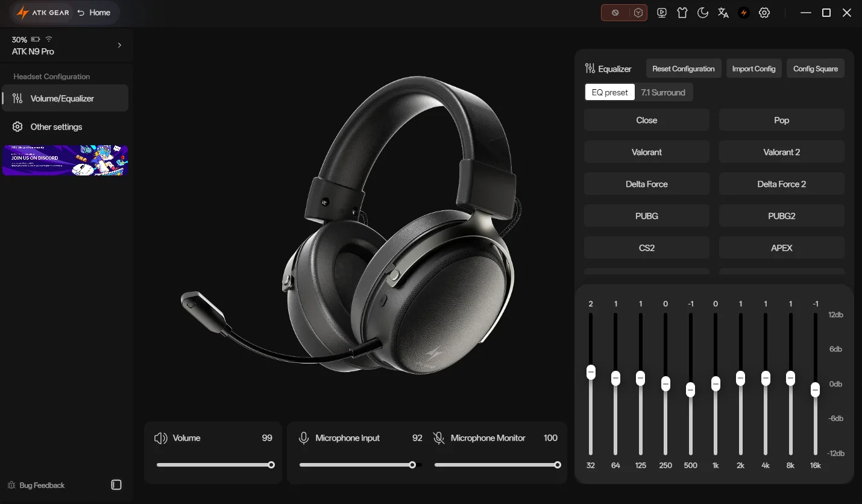This screenshot has height=504, width=862.
Task: Click the headset product image
Action: pyautogui.click(x=353, y=224)
